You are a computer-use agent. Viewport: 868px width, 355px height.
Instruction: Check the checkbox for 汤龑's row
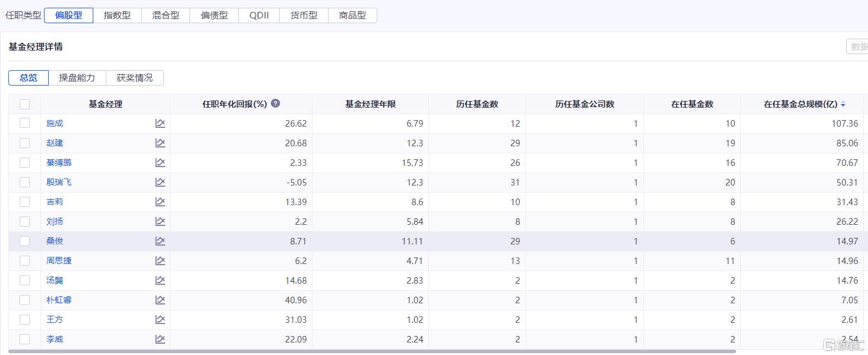24,280
